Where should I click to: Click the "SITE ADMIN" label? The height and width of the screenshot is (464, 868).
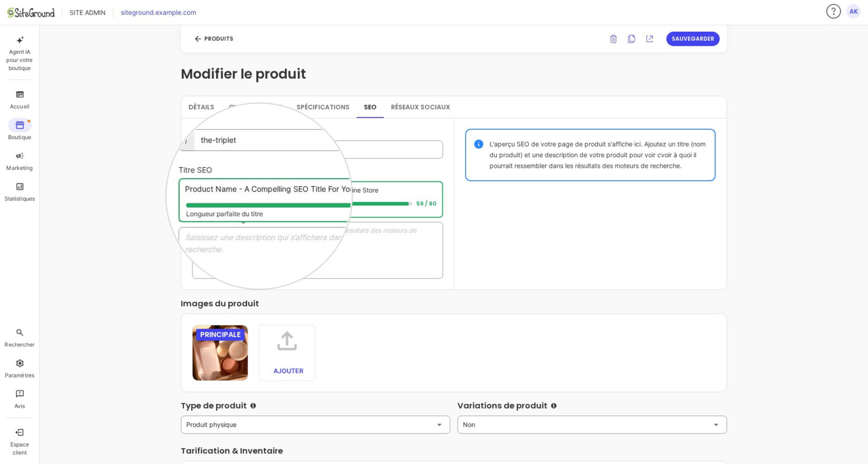click(x=88, y=13)
